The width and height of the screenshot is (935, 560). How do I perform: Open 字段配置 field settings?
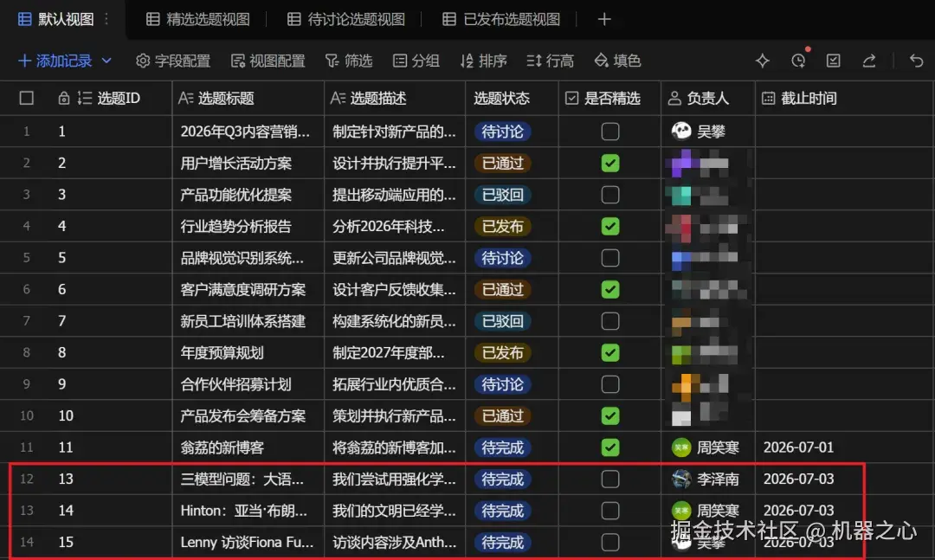tap(173, 61)
